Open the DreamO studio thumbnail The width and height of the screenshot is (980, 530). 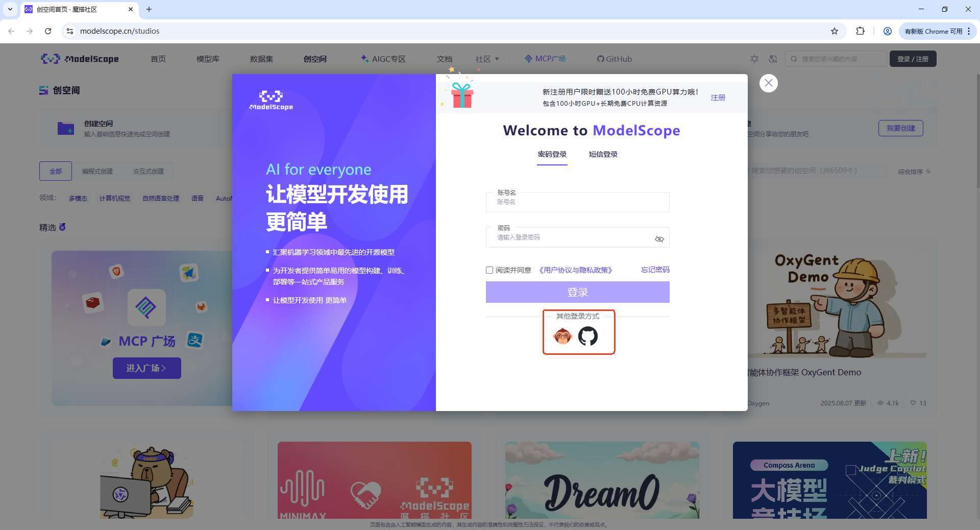pyautogui.click(x=602, y=480)
